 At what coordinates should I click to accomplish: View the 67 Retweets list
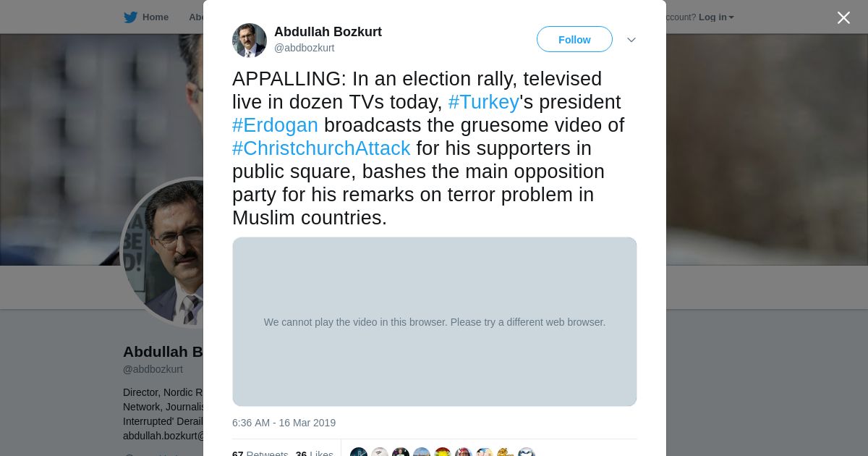[x=260, y=454]
